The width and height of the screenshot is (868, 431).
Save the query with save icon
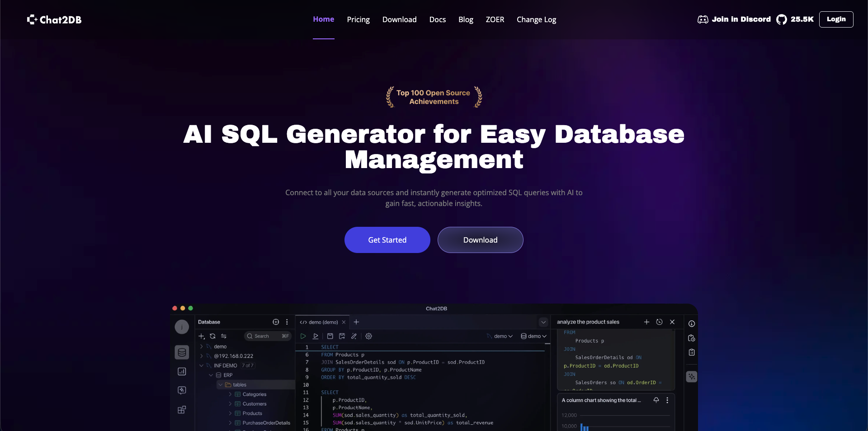(x=330, y=336)
